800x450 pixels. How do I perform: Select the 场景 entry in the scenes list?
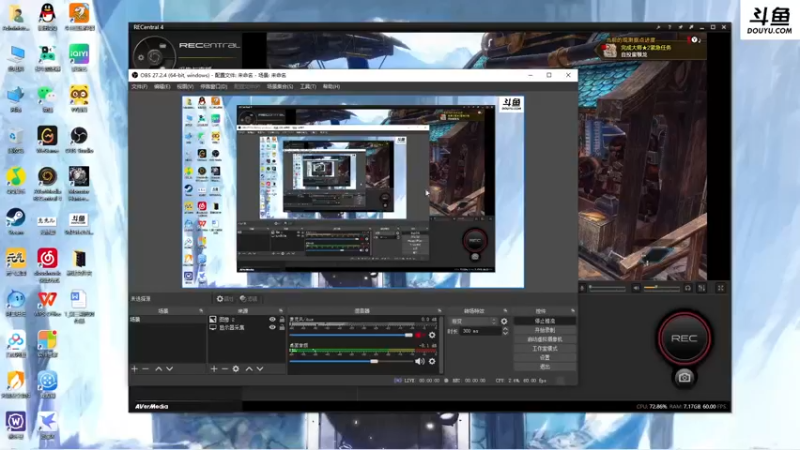click(167, 319)
